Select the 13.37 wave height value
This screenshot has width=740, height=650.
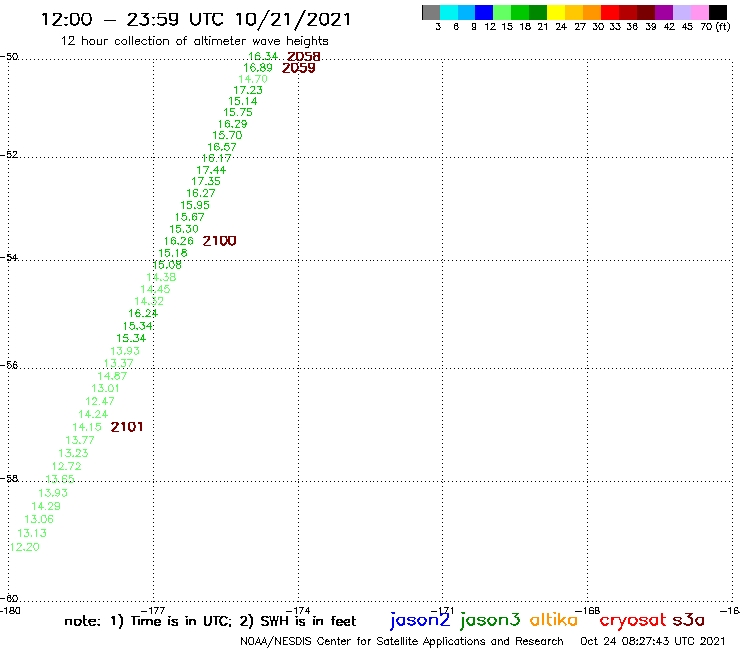point(118,363)
